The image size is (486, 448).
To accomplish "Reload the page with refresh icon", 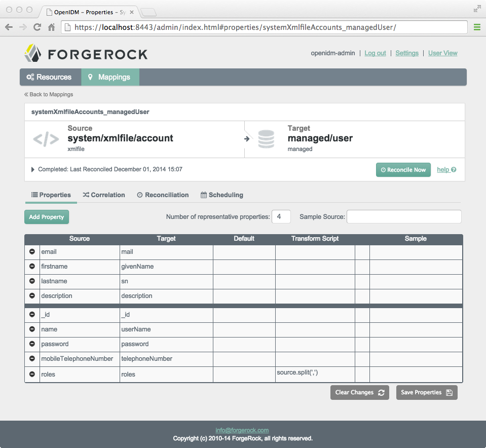I will 37,27.
